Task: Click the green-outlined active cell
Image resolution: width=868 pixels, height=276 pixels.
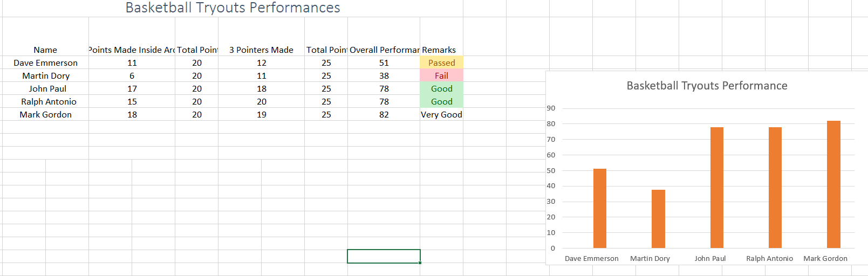Action: click(384, 256)
